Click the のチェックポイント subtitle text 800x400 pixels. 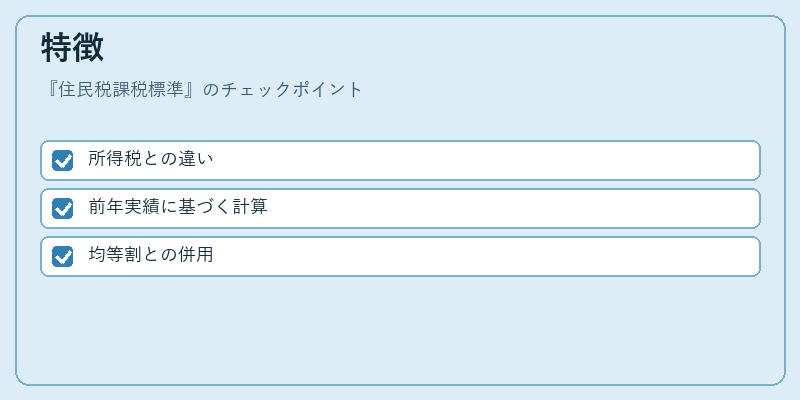point(283,90)
